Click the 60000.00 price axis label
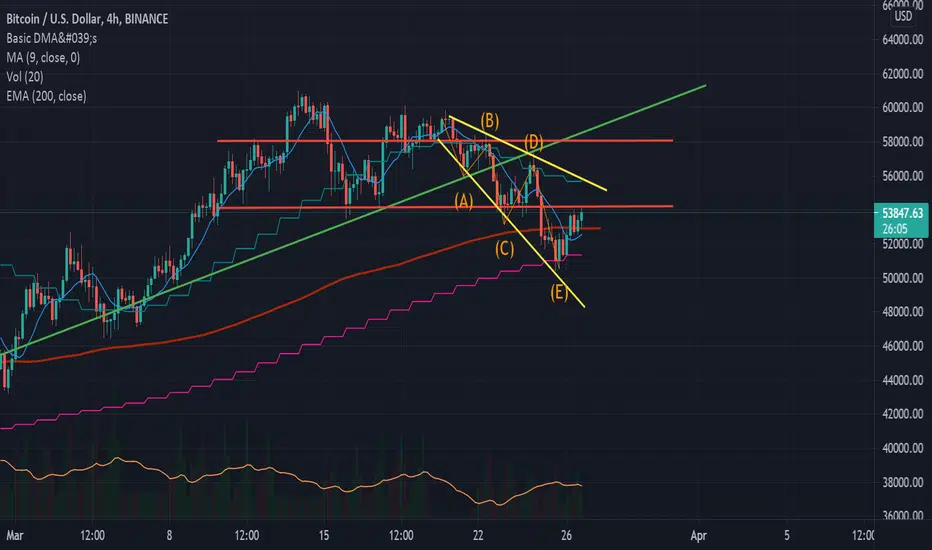 click(x=902, y=108)
